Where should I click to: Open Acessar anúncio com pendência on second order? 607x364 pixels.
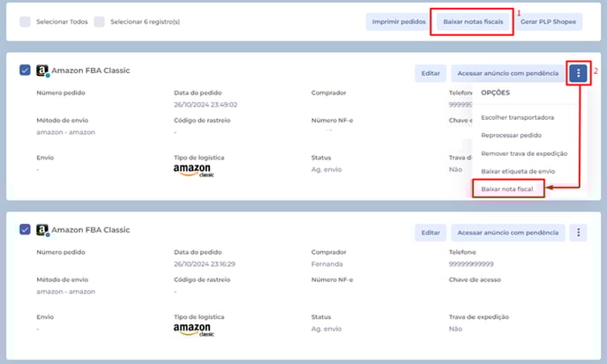click(x=508, y=233)
